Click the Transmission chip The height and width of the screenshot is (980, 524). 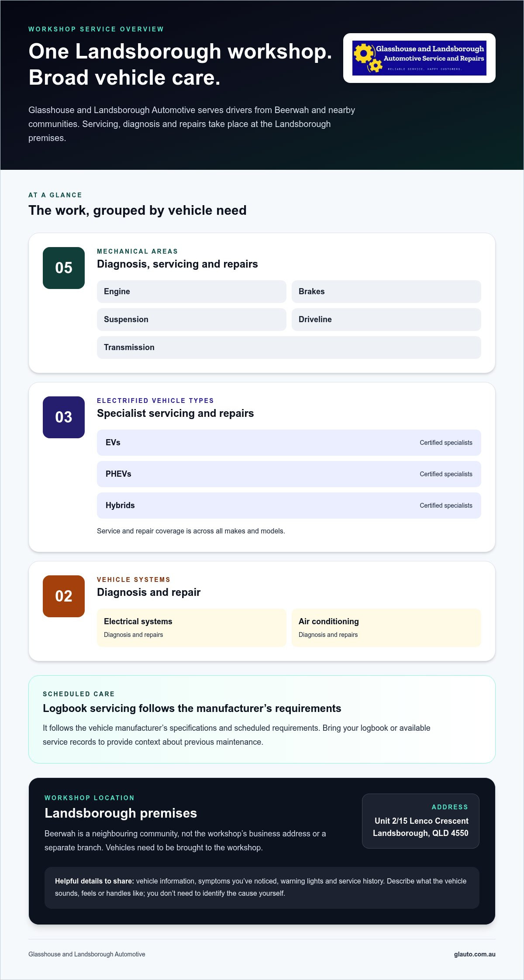click(x=289, y=347)
